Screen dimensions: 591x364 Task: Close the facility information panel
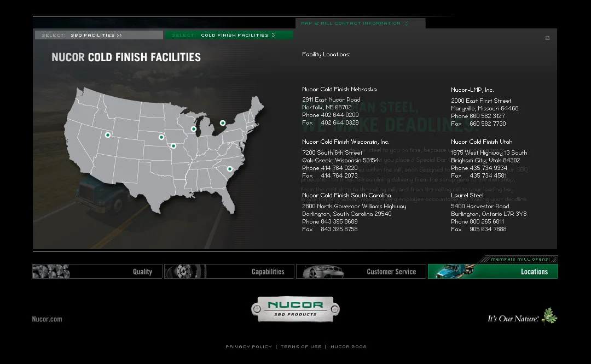[x=548, y=38]
